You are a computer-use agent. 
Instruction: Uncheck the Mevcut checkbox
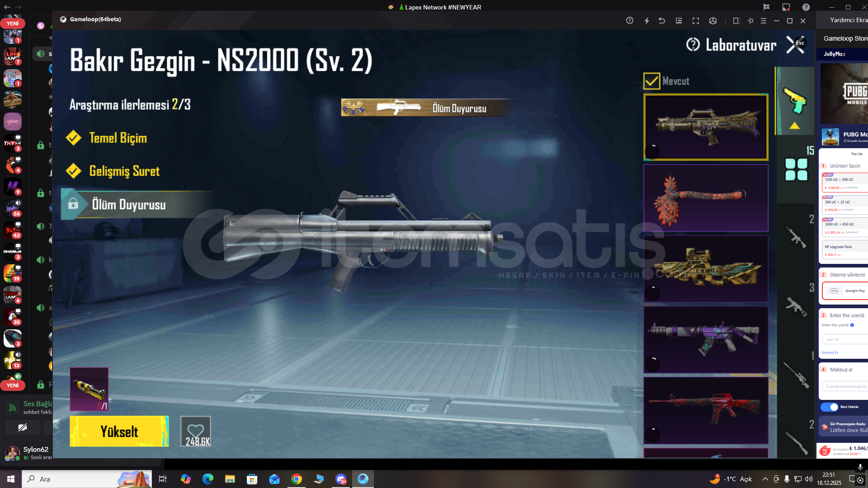coord(651,81)
